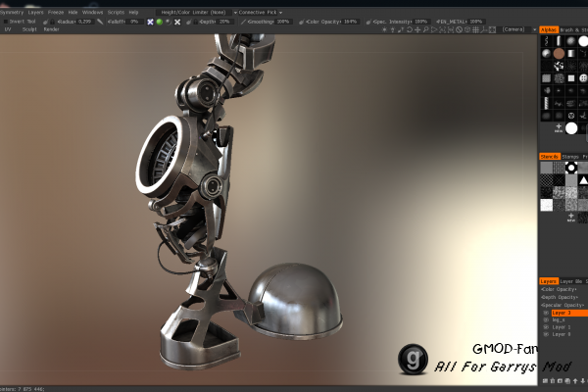Toggle visibility of leg_s layer
The width and height of the screenshot is (588, 392).
point(546,320)
